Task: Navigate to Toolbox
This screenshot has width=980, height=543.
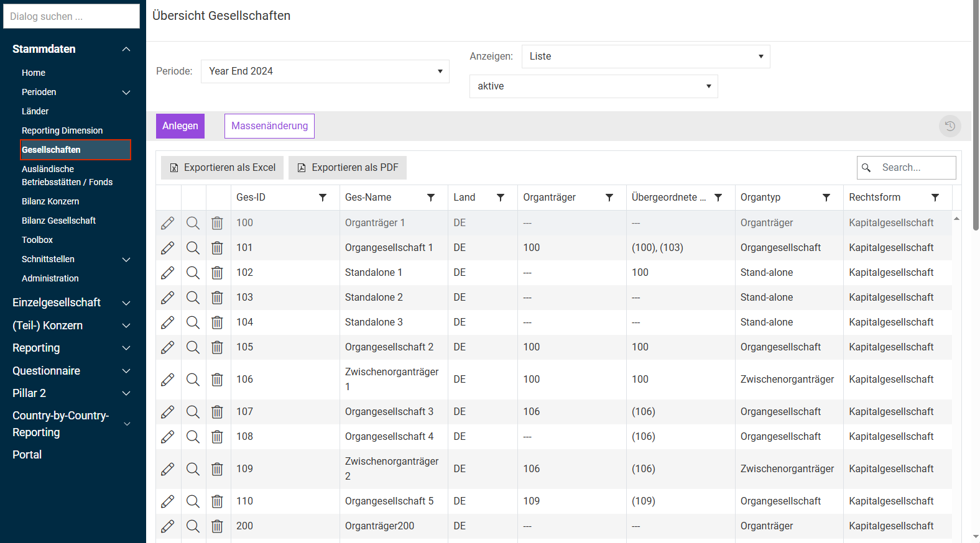Action: (x=37, y=240)
